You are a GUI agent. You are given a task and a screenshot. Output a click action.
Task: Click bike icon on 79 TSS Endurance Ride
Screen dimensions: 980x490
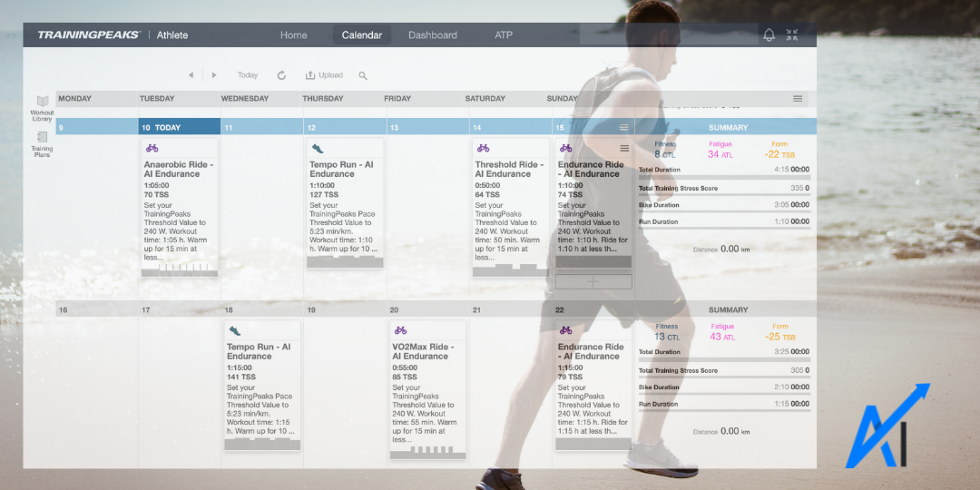pyautogui.click(x=565, y=330)
